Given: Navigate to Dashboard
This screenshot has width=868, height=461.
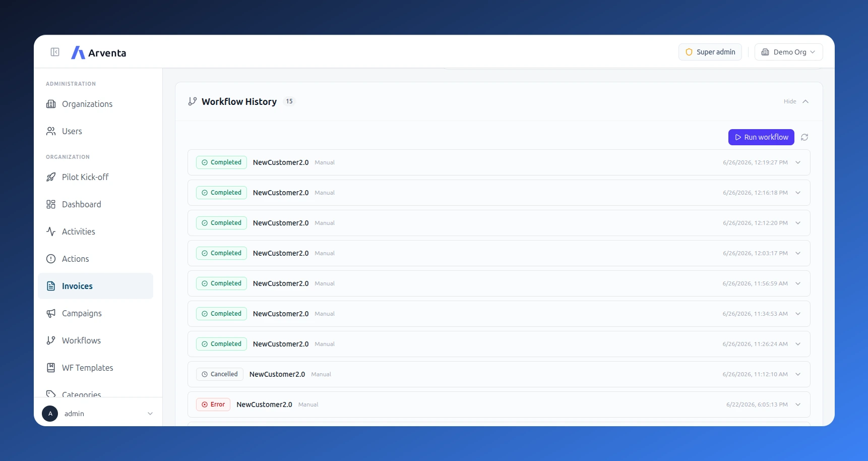Looking at the screenshot, I should point(95,204).
